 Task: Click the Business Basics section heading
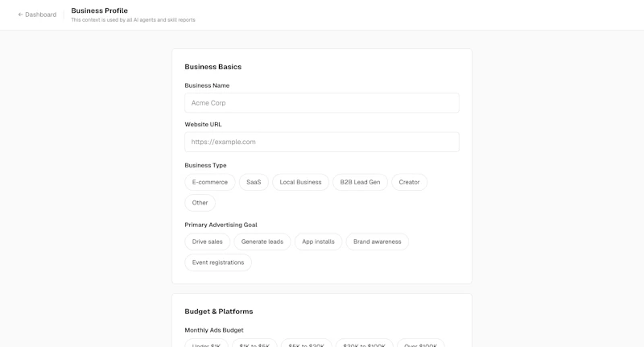[x=213, y=67]
